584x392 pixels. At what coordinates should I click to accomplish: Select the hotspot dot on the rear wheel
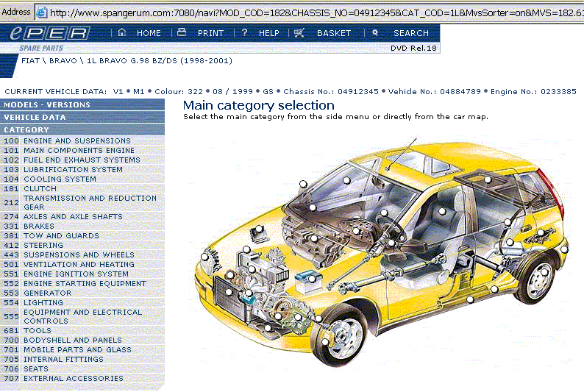(x=545, y=271)
